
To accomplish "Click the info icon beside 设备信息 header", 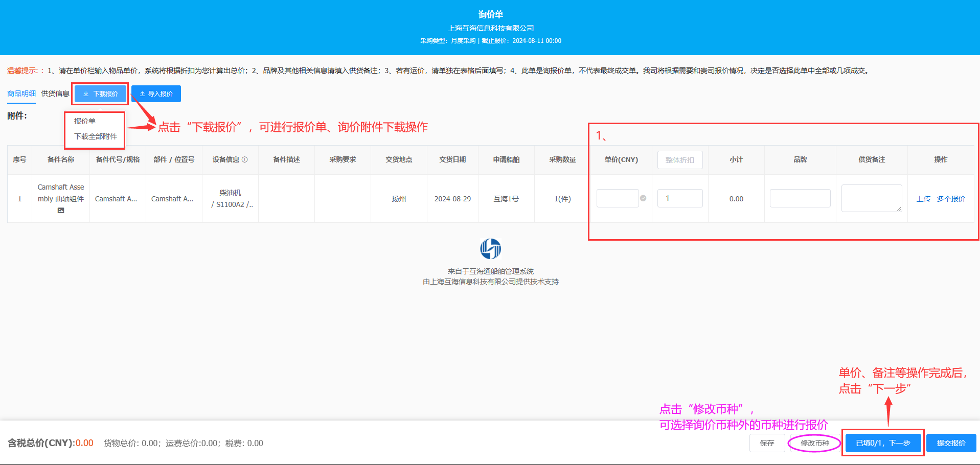I will [245, 159].
